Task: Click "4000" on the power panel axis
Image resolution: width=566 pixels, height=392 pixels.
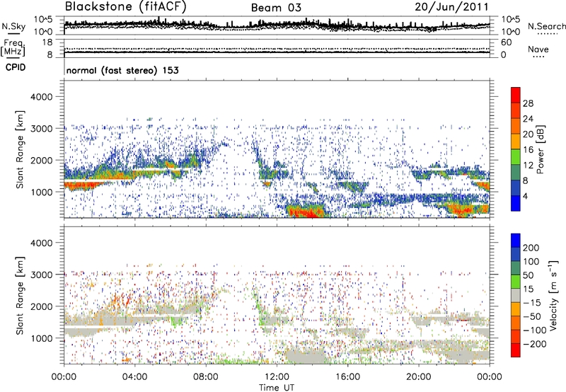Action: 41,97
